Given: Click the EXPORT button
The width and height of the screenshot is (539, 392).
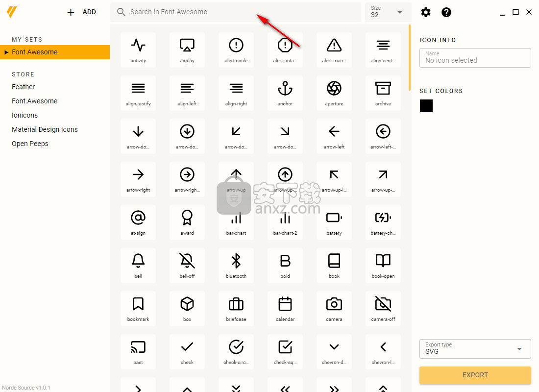Looking at the screenshot, I should (x=475, y=375).
